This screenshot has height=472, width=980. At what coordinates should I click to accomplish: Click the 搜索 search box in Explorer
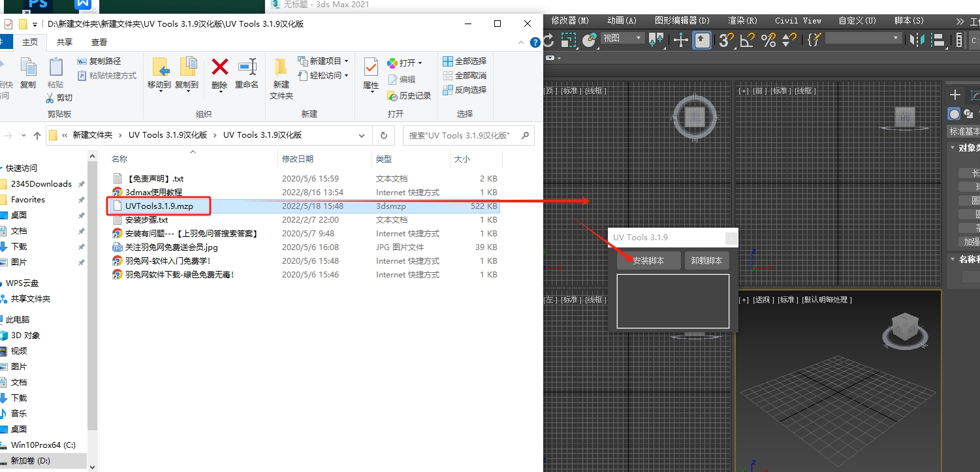[468, 135]
